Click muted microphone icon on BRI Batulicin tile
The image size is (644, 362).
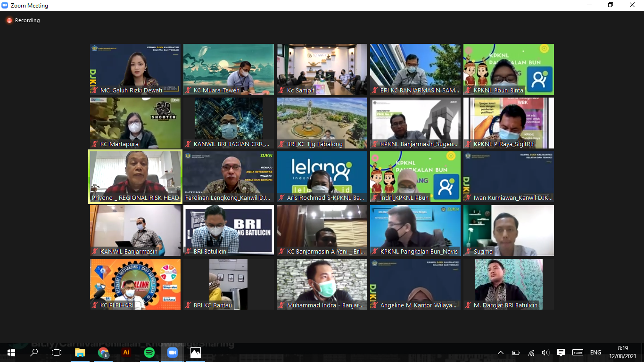click(188, 252)
